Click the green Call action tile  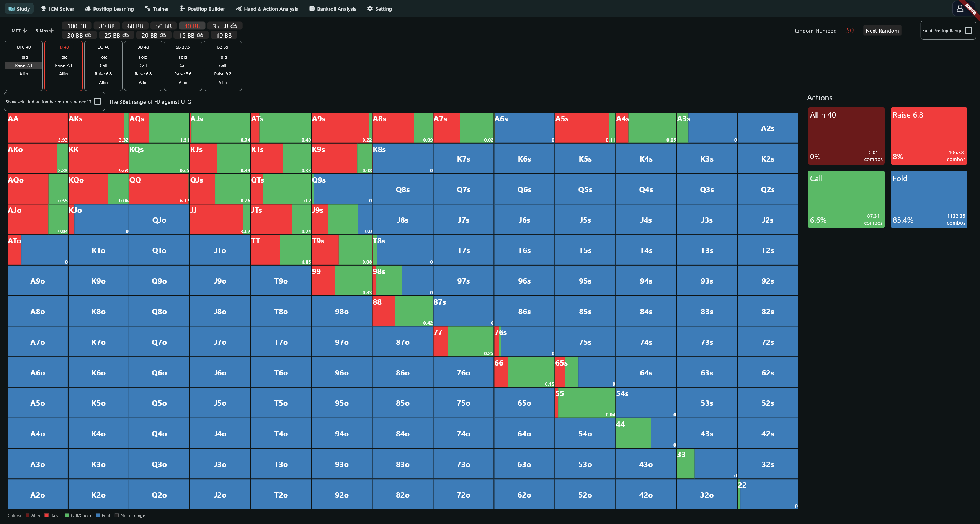tap(846, 199)
